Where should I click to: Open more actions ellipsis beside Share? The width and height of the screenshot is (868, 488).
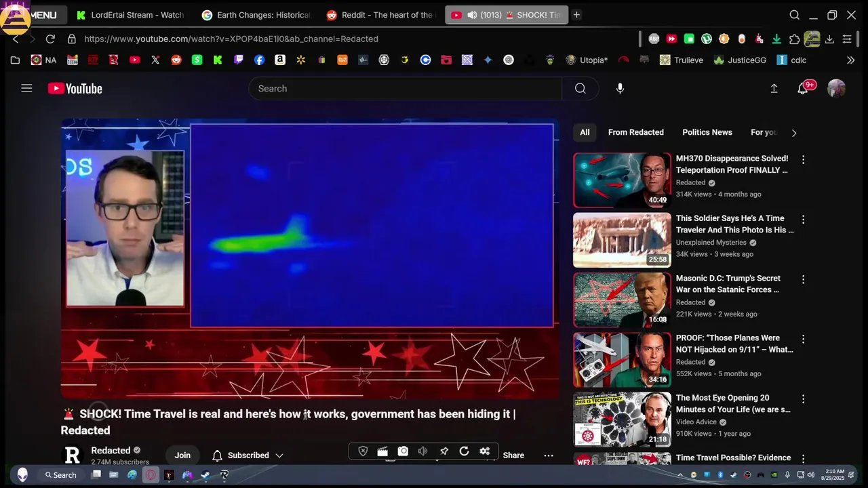549,455
